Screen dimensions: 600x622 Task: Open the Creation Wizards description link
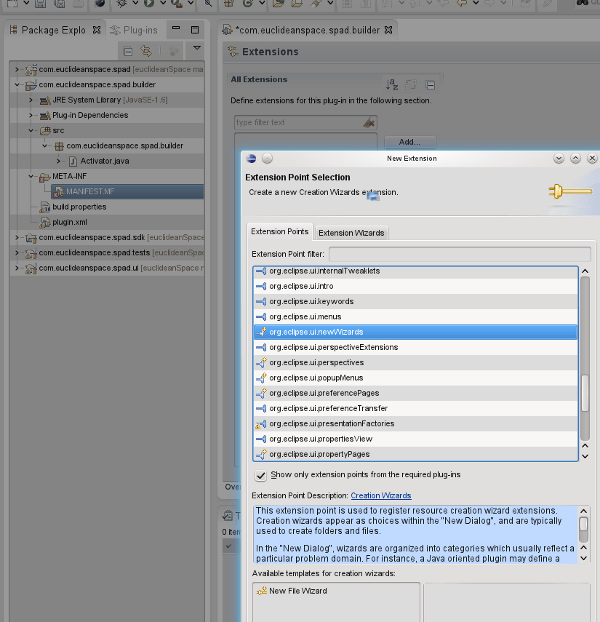381,495
